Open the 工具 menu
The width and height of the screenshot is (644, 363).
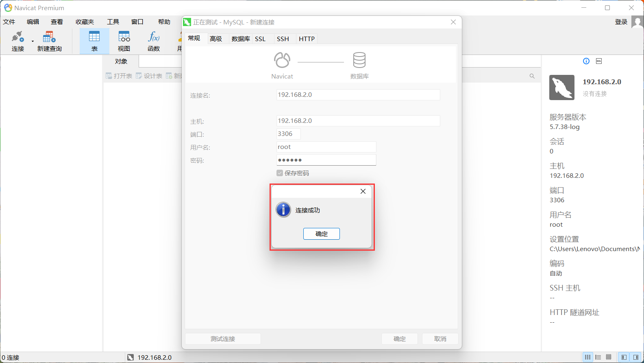pyautogui.click(x=113, y=22)
